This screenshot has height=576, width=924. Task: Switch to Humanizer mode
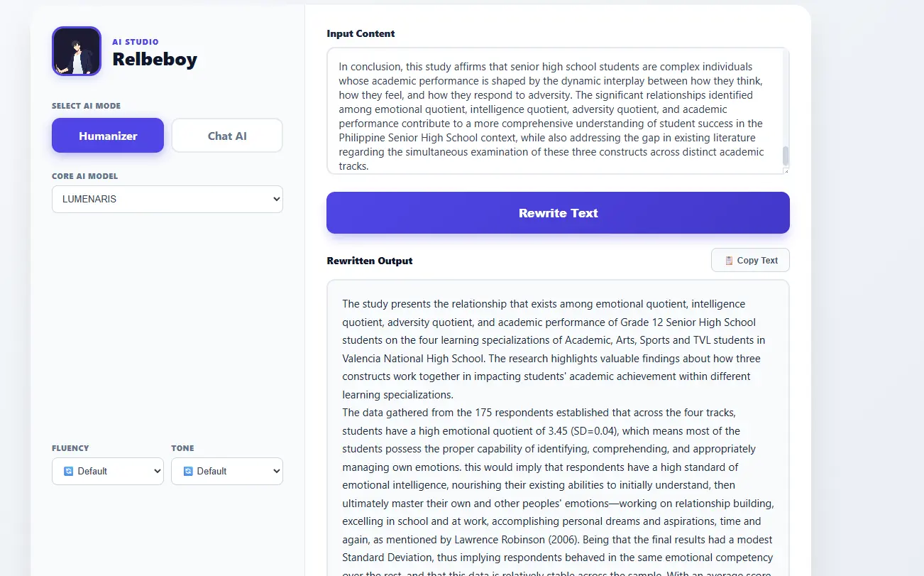click(x=108, y=136)
